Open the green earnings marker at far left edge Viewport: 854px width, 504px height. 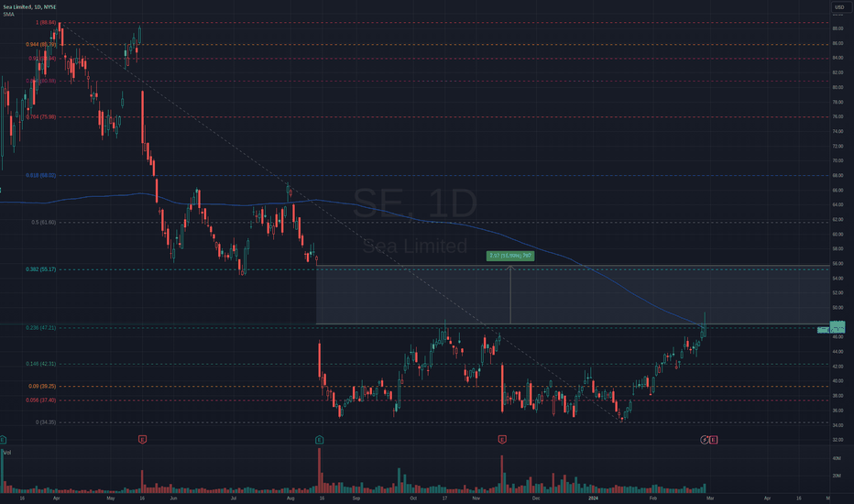pyautogui.click(x=3, y=439)
